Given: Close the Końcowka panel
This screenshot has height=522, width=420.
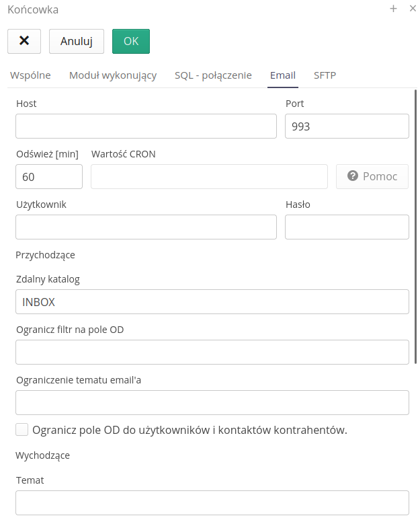Looking at the screenshot, I should pyautogui.click(x=413, y=9).
